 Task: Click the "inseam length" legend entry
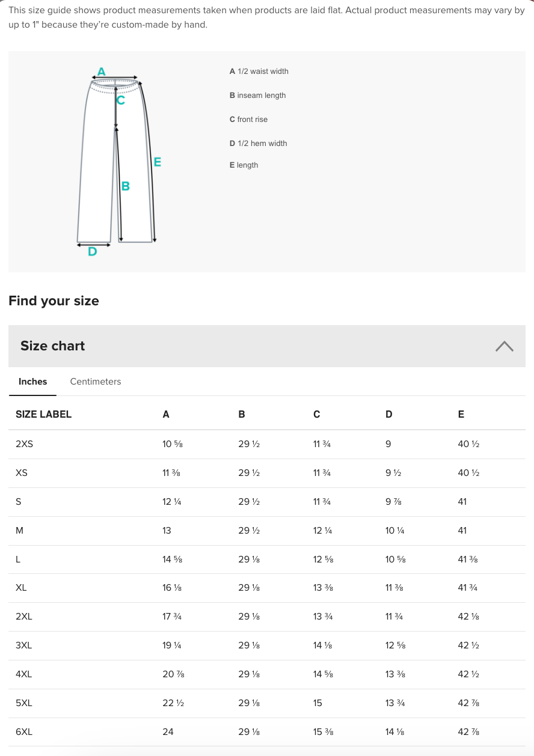click(257, 96)
